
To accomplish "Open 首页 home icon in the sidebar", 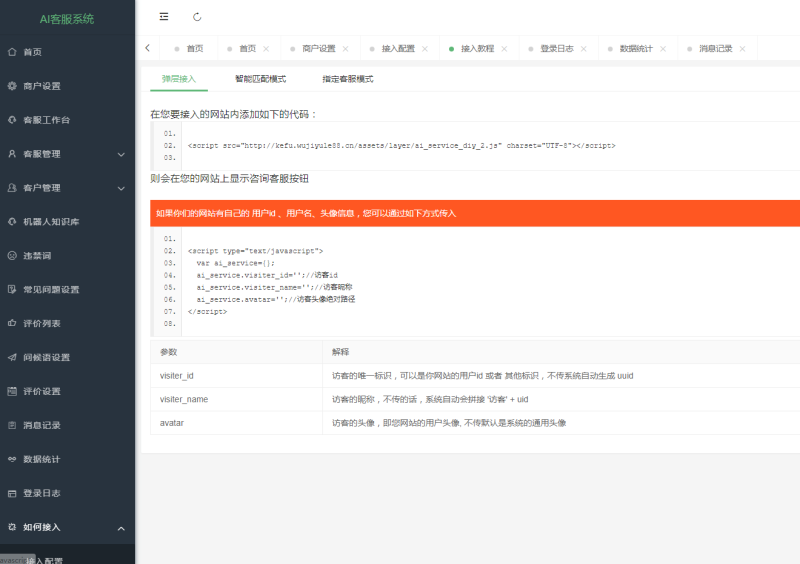I will coord(12,52).
